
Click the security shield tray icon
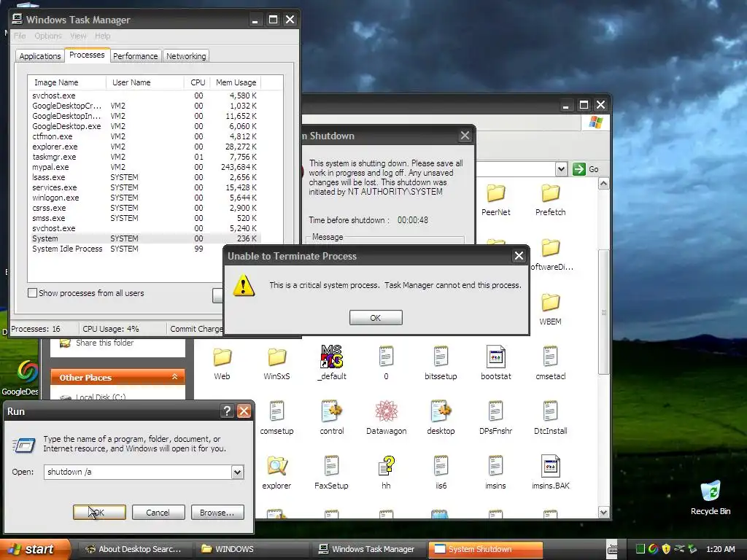[x=667, y=549]
